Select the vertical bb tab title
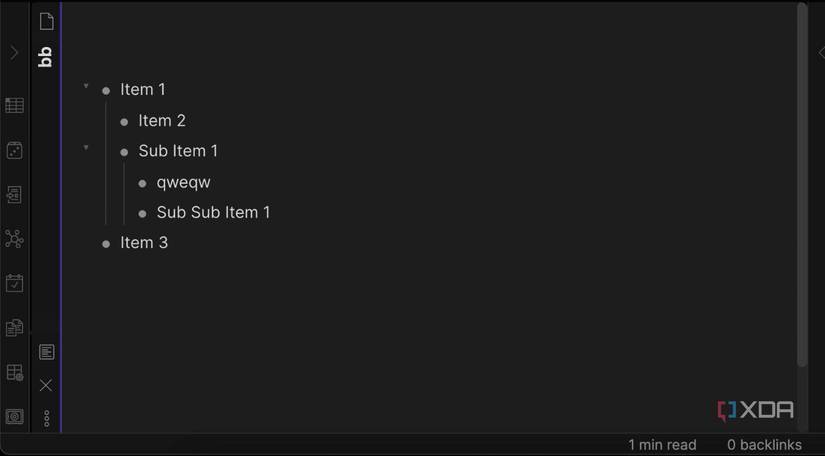 45,57
